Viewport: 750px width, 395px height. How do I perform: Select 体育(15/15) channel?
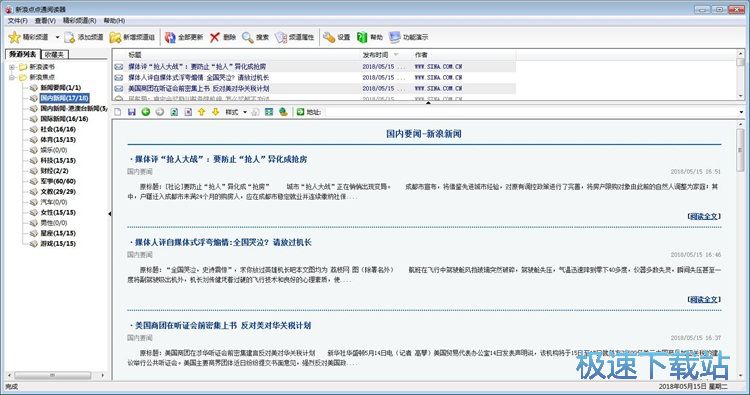(58, 140)
